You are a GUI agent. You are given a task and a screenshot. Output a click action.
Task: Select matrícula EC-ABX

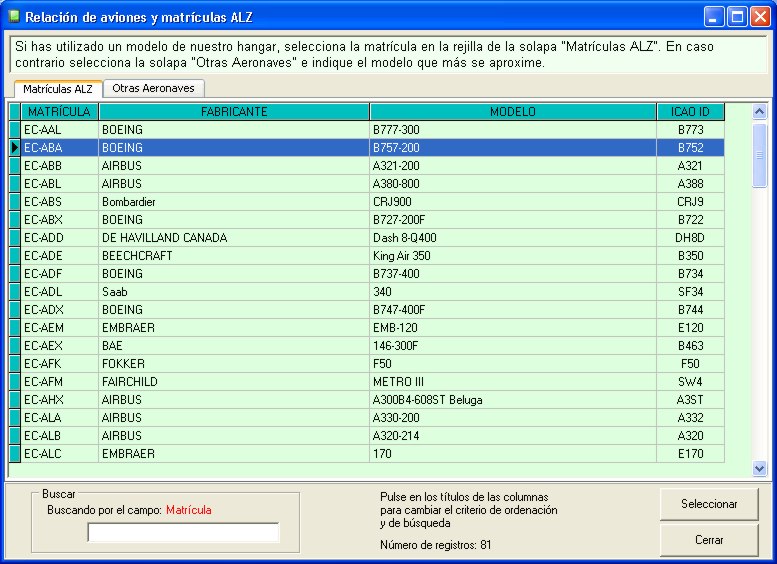pyautogui.click(x=59, y=220)
